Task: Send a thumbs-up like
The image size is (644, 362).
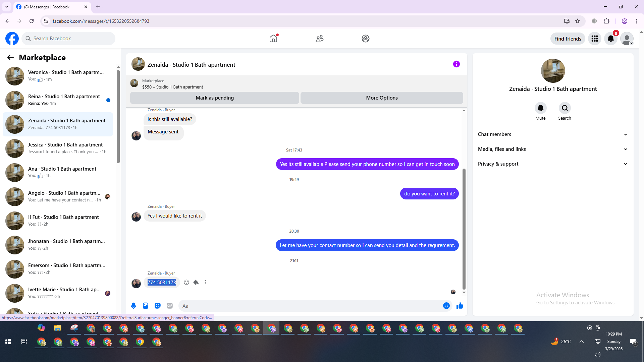Action: [x=460, y=306]
